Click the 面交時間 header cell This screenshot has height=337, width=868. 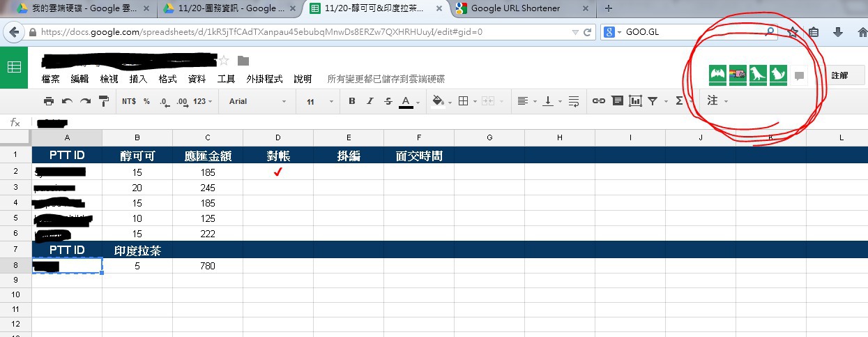coord(419,156)
